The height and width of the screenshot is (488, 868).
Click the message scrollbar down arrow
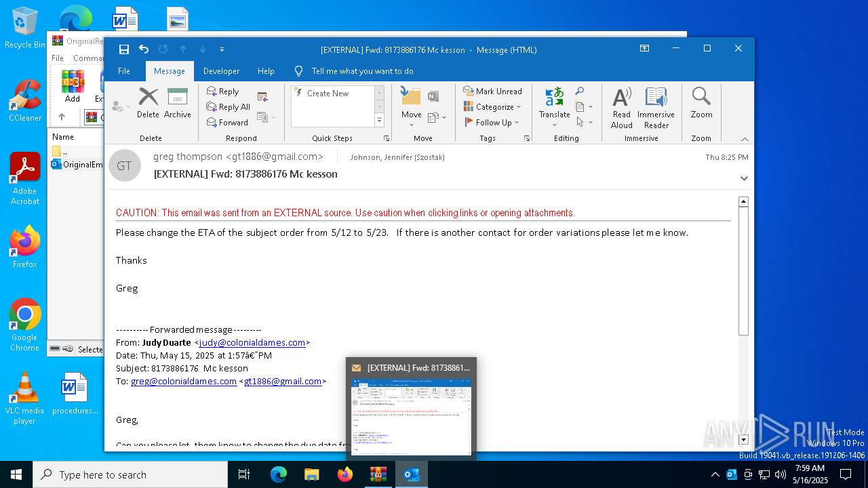(743, 440)
